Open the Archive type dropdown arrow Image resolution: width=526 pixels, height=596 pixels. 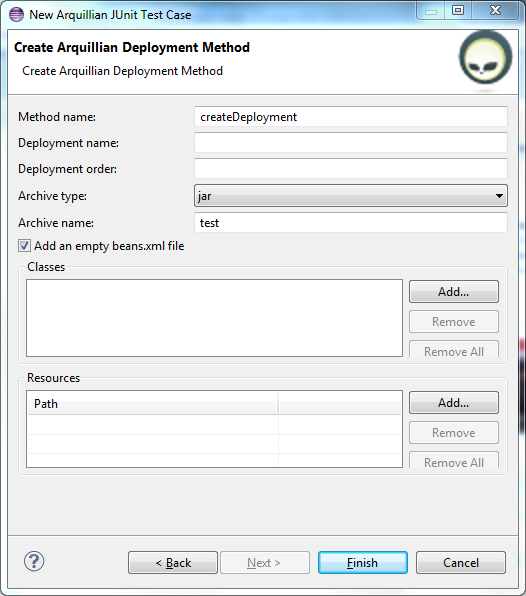point(499,196)
